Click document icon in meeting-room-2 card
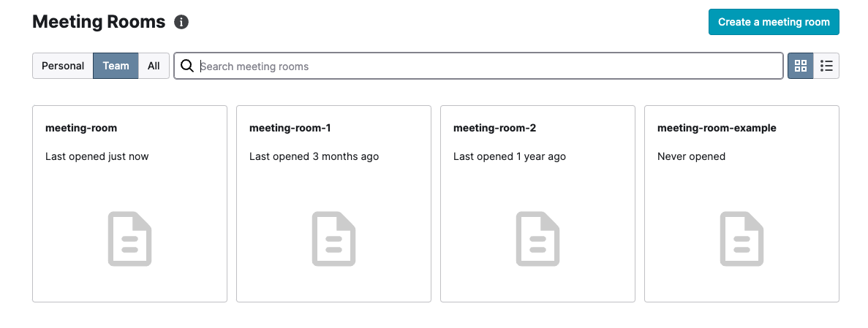Image resolution: width=868 pixels, height=328 pixels. 537,239
